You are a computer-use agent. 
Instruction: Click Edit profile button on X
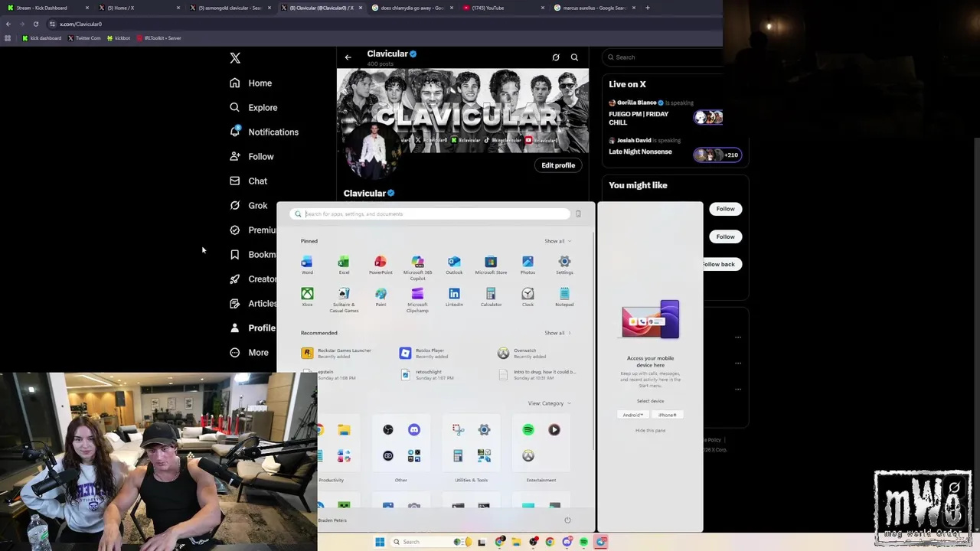[558, 165]
